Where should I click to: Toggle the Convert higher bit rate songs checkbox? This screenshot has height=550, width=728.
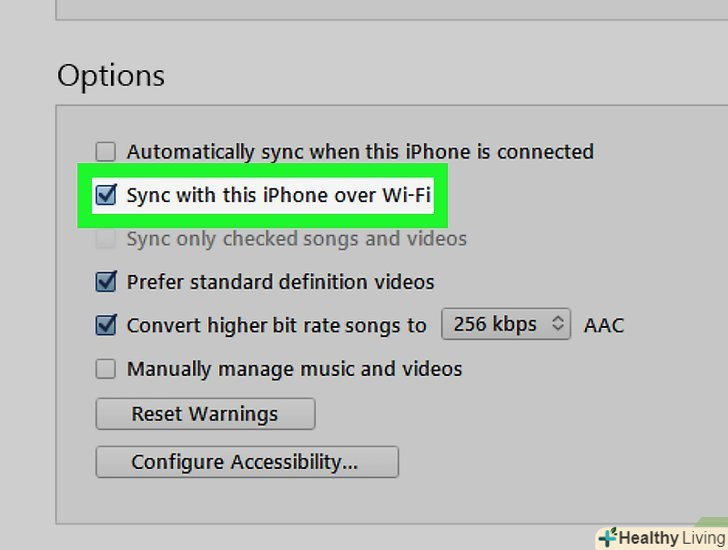click(105, 325)
